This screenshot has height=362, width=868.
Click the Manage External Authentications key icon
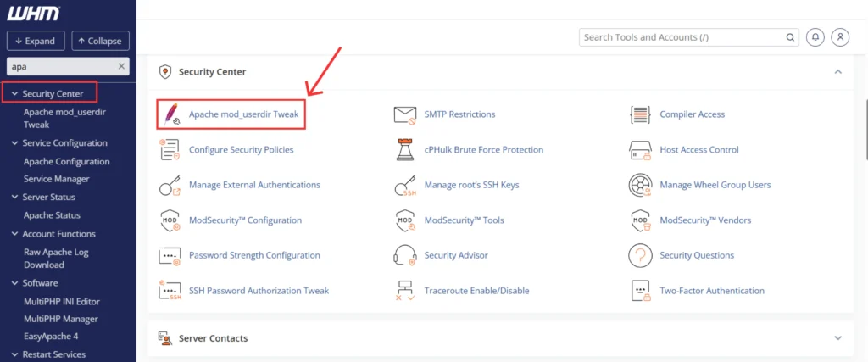tap(170, 185)
